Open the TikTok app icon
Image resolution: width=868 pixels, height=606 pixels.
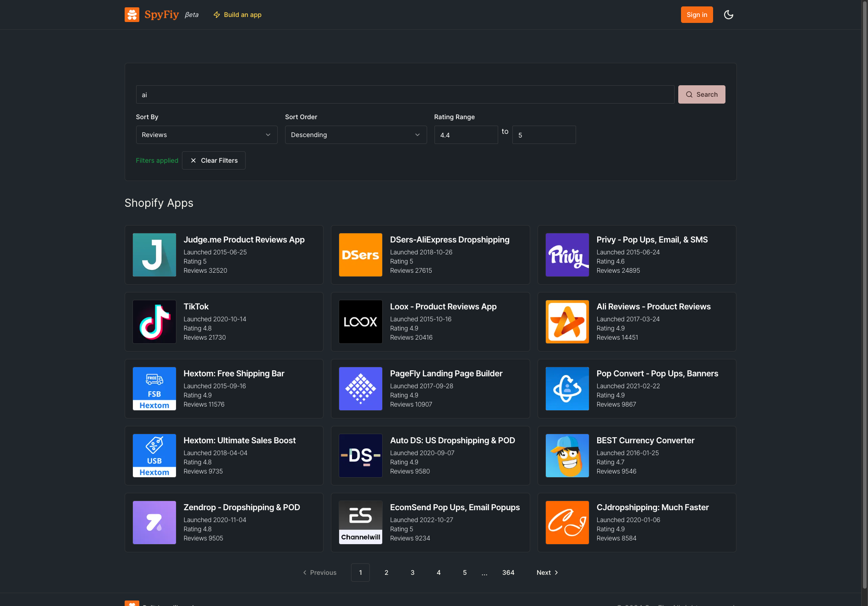[154, 322]
